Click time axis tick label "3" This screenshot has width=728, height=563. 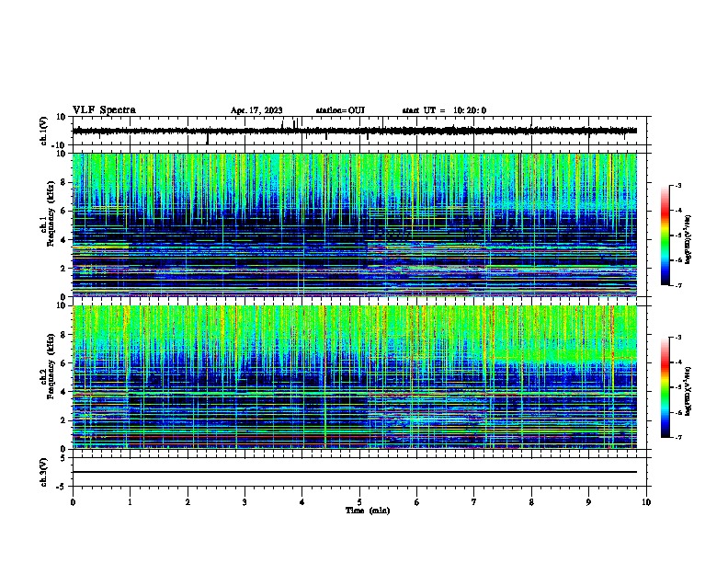pyautogui.click(x=245, y=502)
